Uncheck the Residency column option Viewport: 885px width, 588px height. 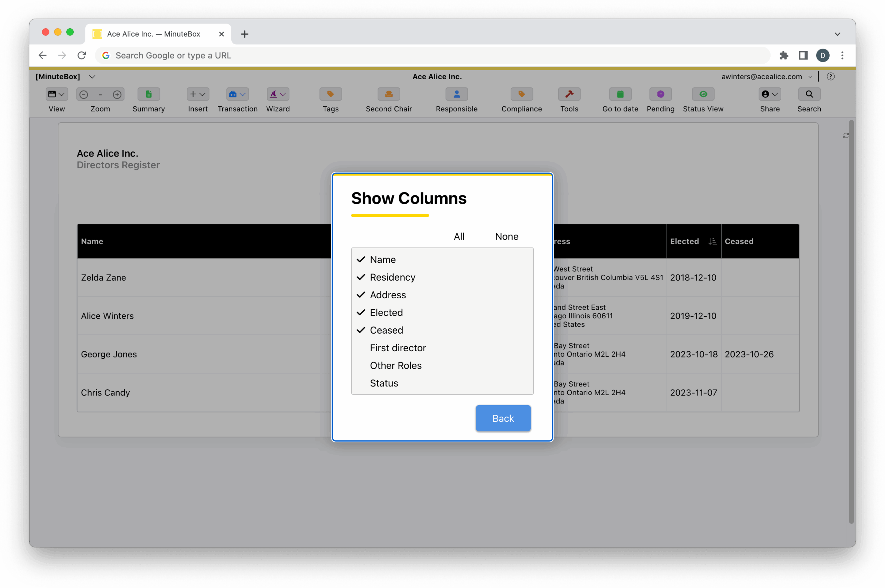click(392, 277)
